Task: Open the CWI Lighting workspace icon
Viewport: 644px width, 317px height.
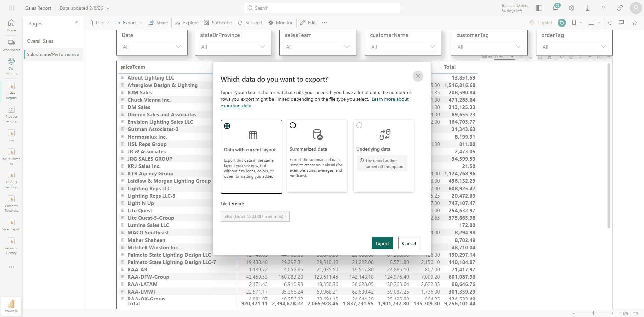Action: pos(11,66)
